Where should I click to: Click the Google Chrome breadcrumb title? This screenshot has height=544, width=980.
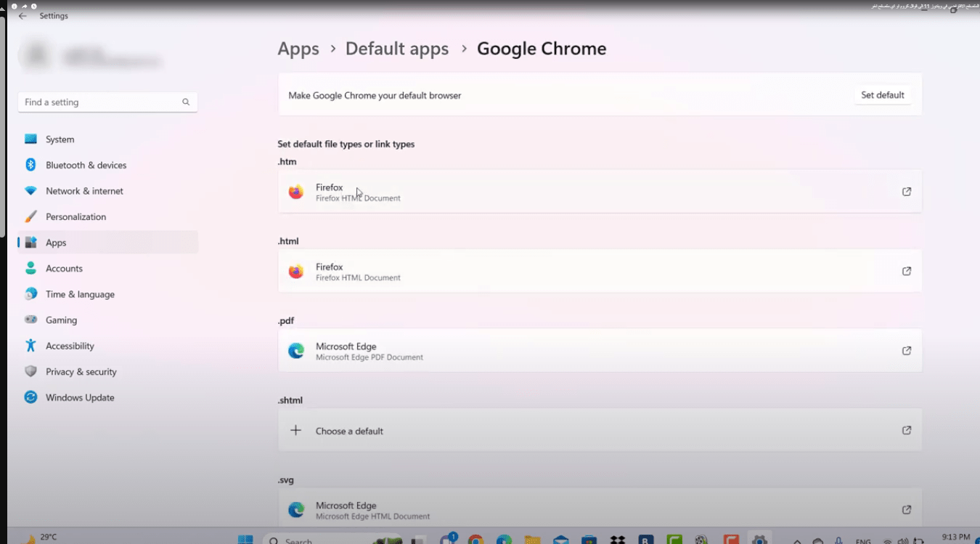point(542,49)
